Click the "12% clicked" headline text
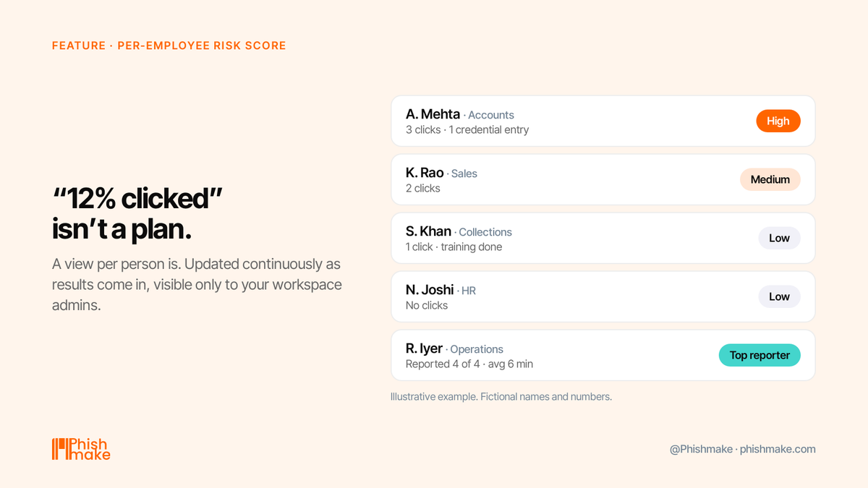Screen dimensions: 868x488 (137, 200)
